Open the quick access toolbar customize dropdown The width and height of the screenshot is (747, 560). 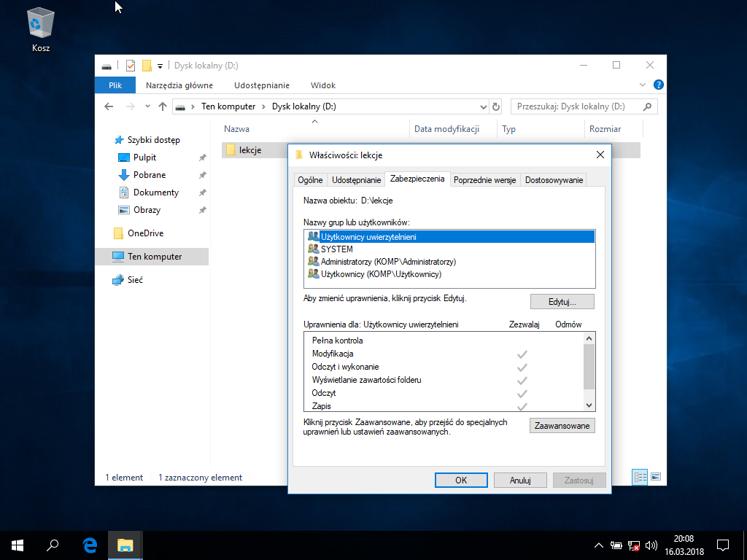click(160, 66)
